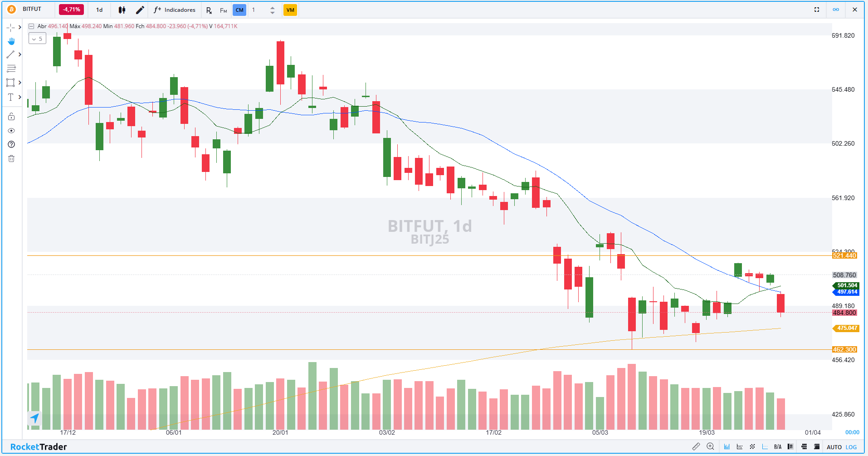Screen dimensions: 868x456
Task: Click the pencil drawing icon in top toolbar
Action: pos(140,10)
